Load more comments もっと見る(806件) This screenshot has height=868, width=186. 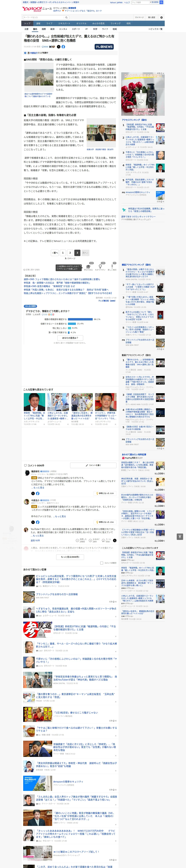pos(70,557)
